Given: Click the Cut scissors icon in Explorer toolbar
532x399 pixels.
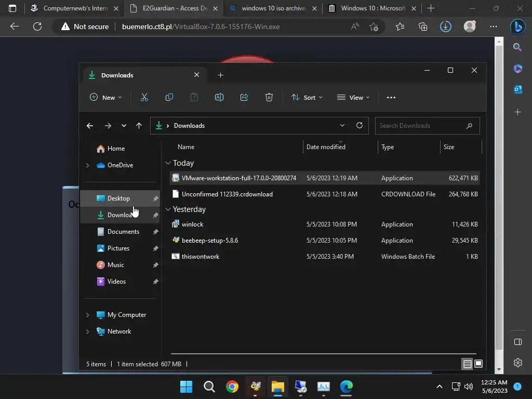Looking at the screenshot, I should pos(144,97).
